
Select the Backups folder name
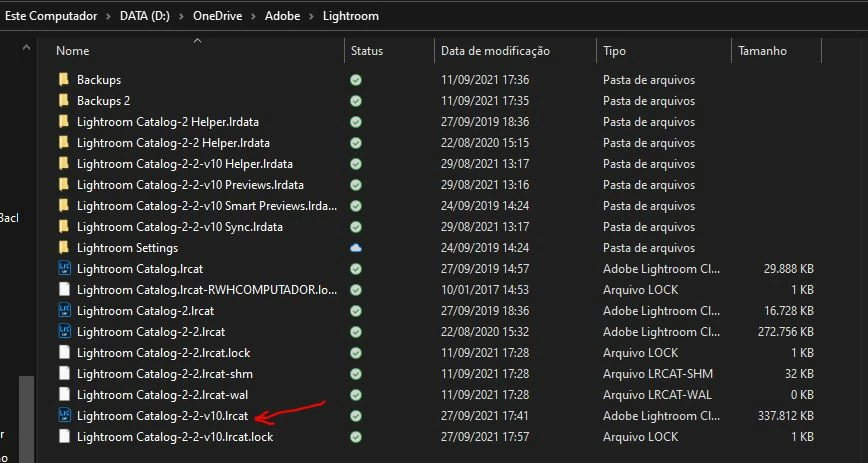click(99, 80)
